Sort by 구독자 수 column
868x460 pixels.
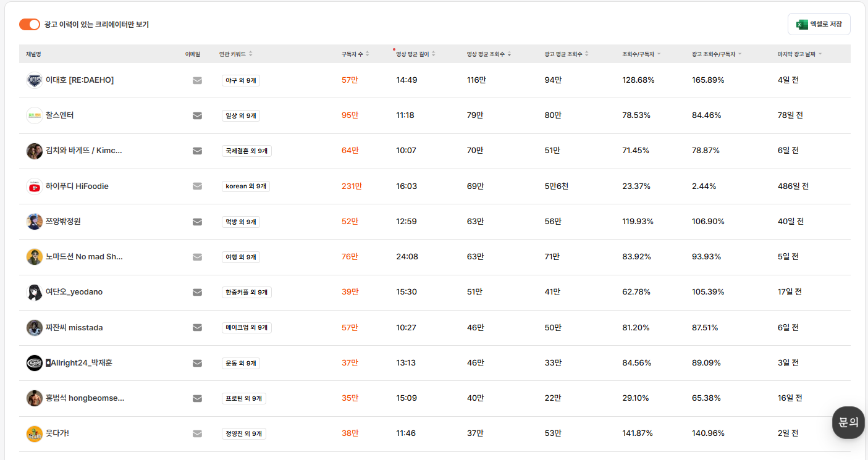(x=355, y=54)
